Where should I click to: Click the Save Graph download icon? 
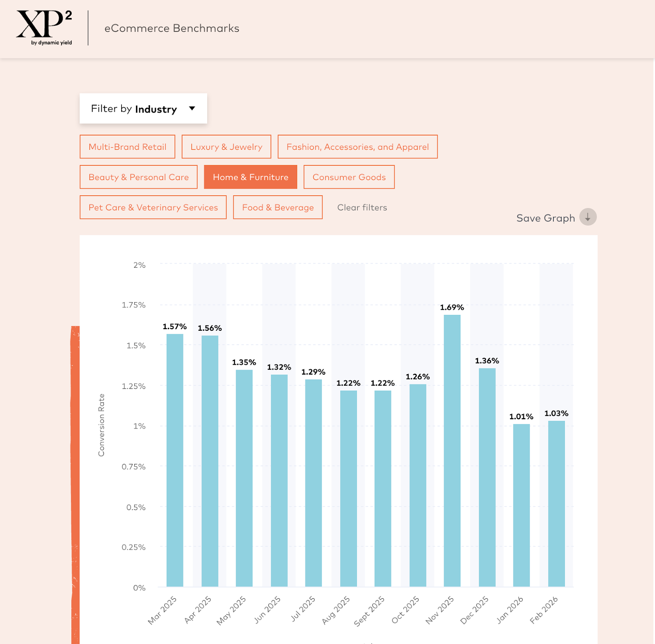(588, 217)
